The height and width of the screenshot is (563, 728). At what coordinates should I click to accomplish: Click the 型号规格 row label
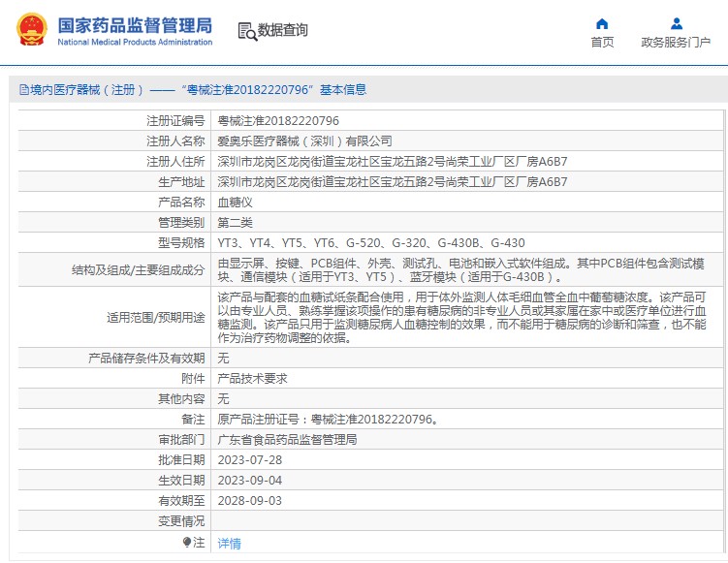[181, 243]
